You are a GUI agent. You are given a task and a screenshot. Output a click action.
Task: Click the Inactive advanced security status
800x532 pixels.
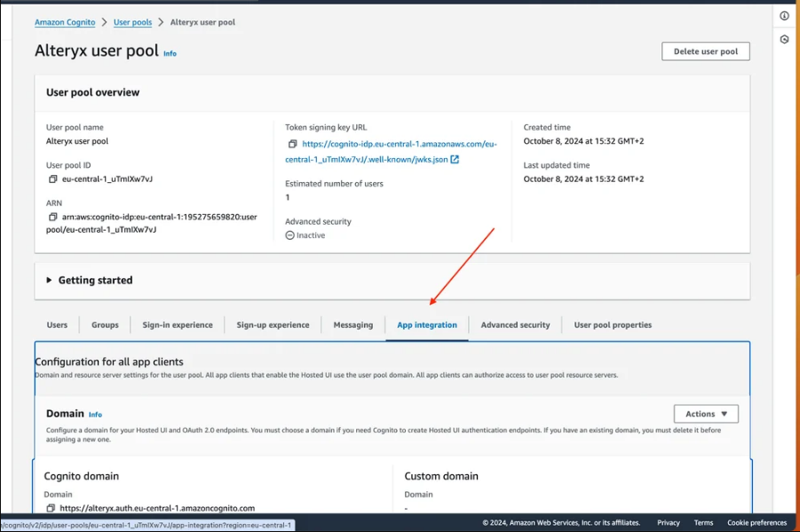point(305,234)
